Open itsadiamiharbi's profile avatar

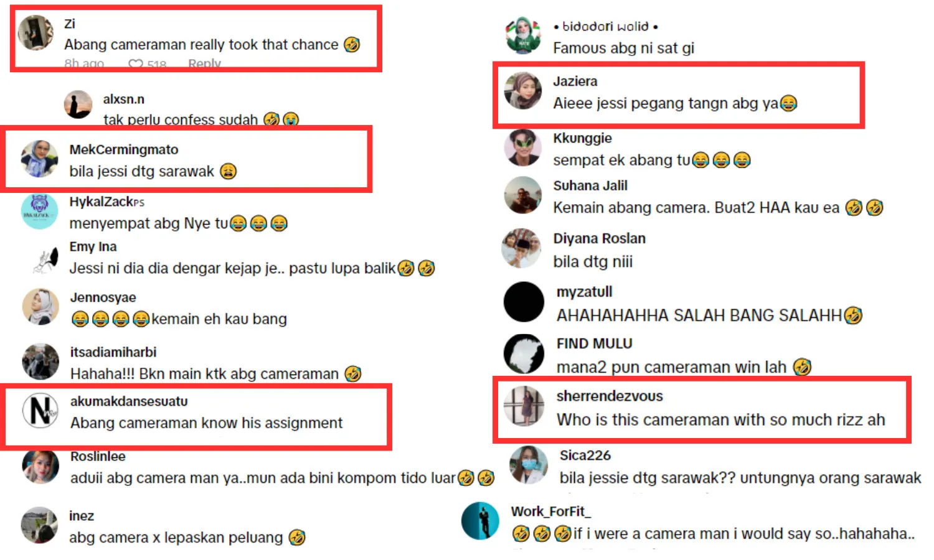coord(40,362)
